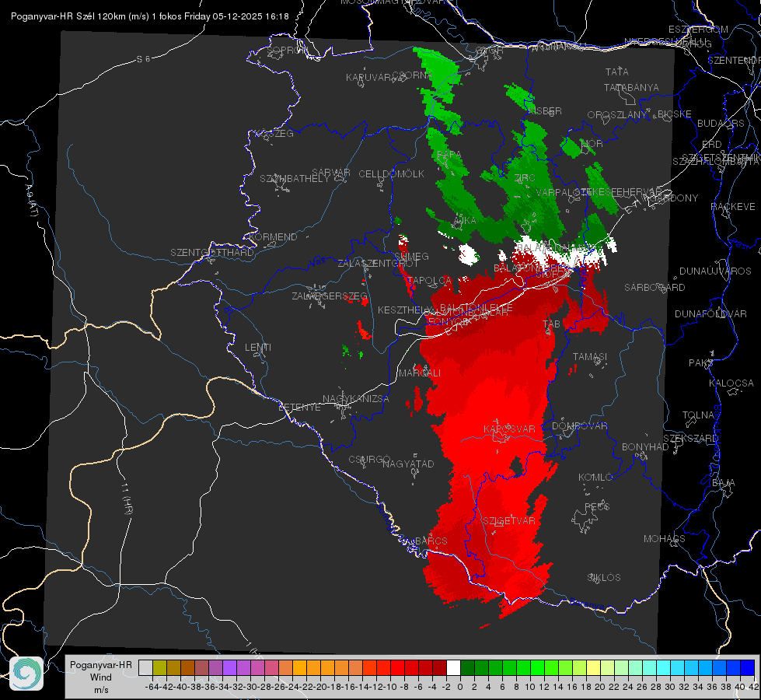Click the CELLDÖMÖLK label
Screen dimensions: 761x700
click(392, 174)
